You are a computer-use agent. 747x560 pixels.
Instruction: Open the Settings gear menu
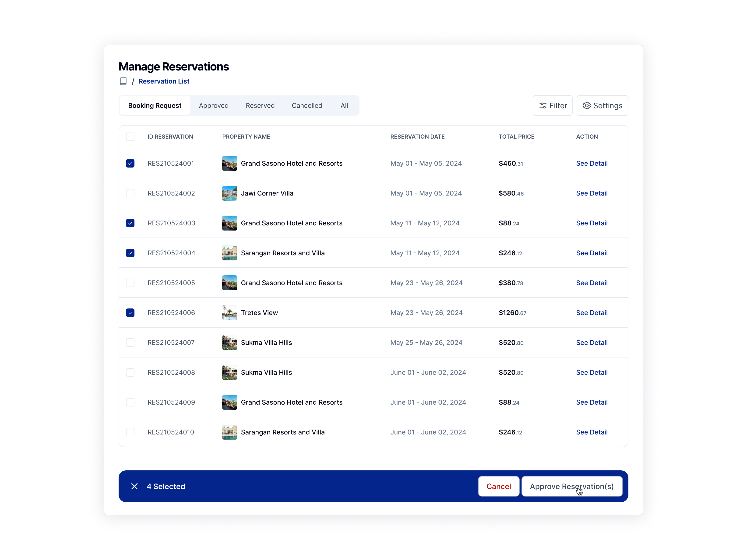(x=602, y=105)
